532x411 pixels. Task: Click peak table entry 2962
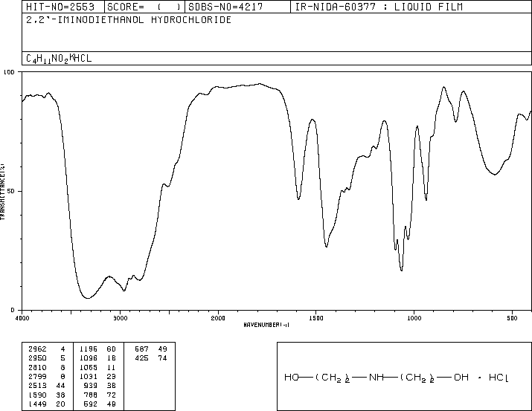tap(37, 349)
